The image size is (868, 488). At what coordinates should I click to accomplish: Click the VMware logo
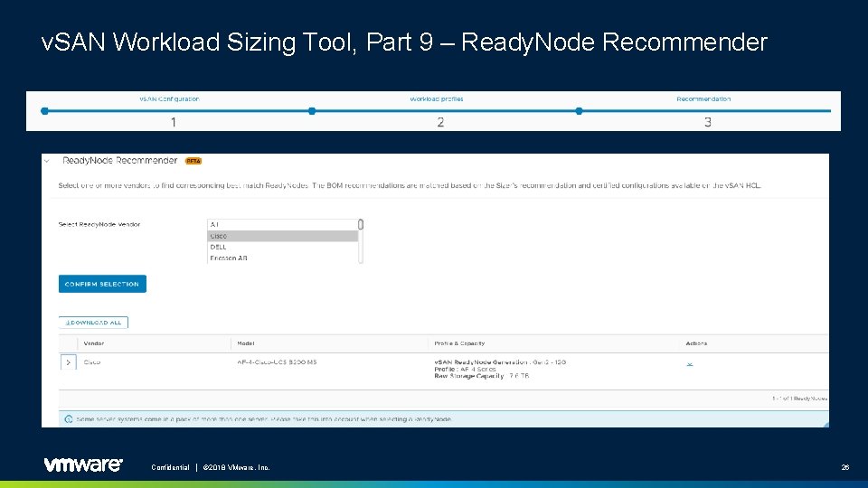tap(83, 465)
